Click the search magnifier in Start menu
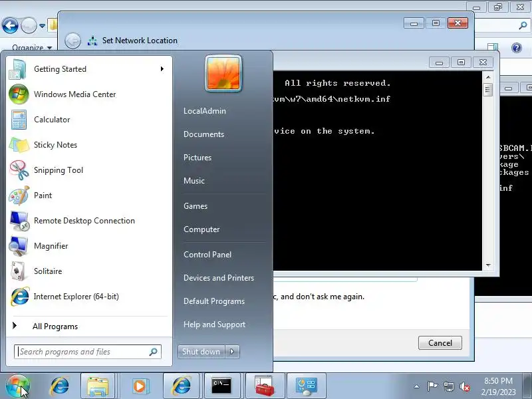This screenshot has height=399, width=532. tap(154, 352)
